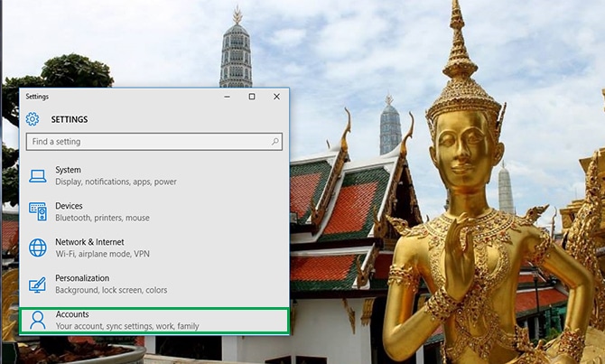Viewport: 605px width, 364px height.
Task: Click the magnifier icon in the search box
Action: [275, 142]
